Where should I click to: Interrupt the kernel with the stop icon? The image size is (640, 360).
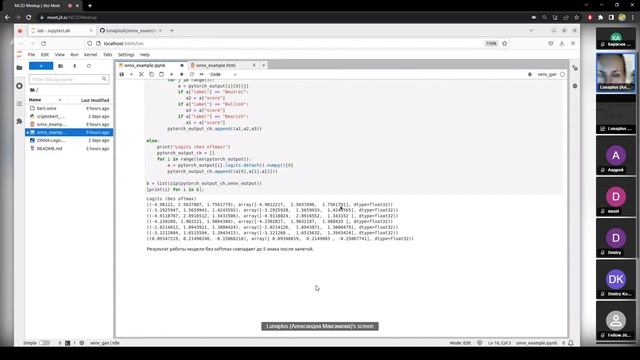click(182, 74)
